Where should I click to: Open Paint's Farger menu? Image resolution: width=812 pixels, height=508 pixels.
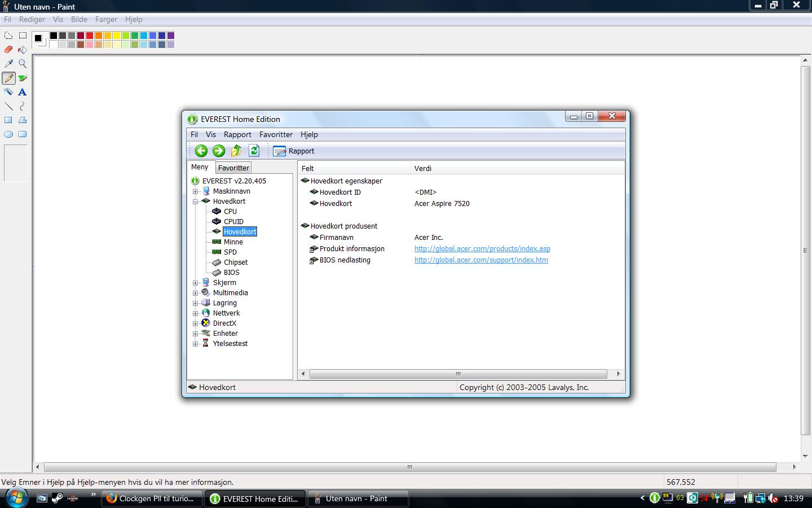106,19
